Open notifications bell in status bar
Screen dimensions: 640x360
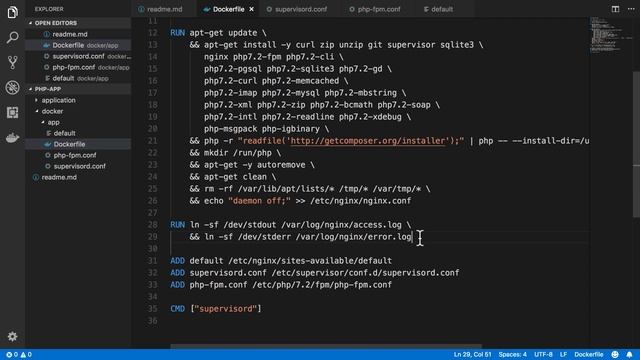coord(629,355)
